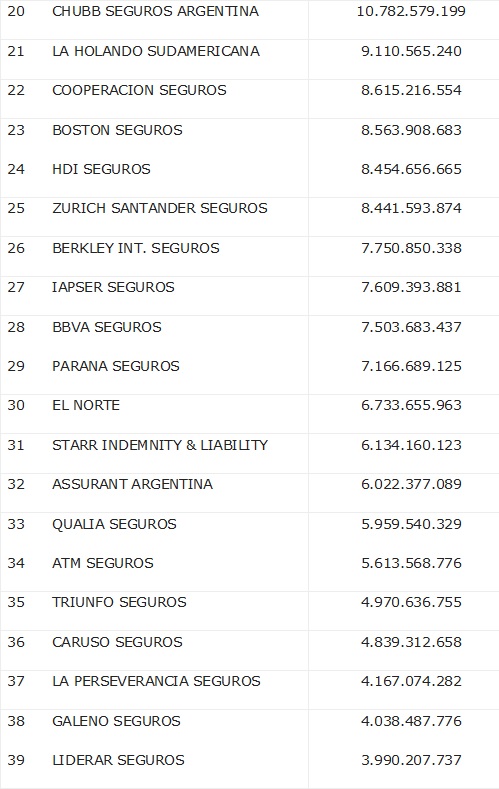Click ASSURANT ARGENTINA in the table
The image size is (499, 789).
tap(132, 484)
